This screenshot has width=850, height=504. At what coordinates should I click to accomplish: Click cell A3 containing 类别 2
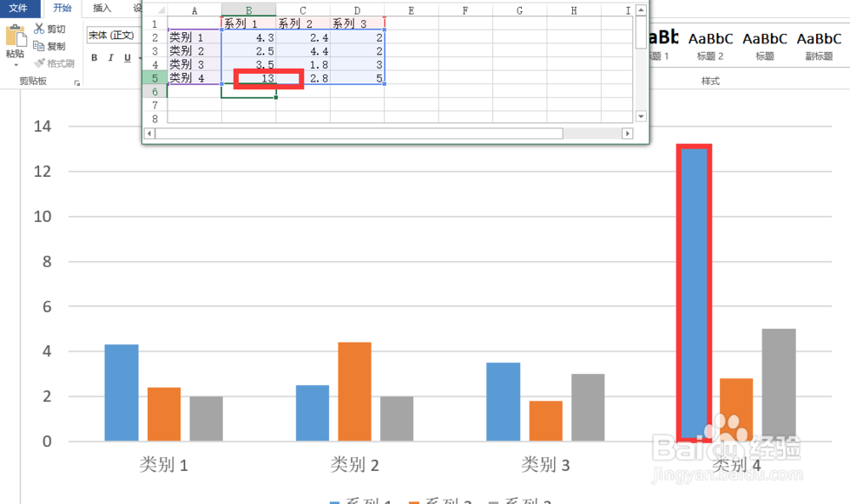[x=194, y=50]
